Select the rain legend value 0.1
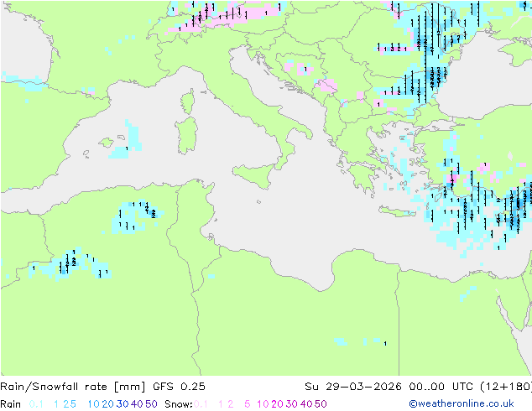The width and height of the screenshot is (532, 411). [36, 404]
